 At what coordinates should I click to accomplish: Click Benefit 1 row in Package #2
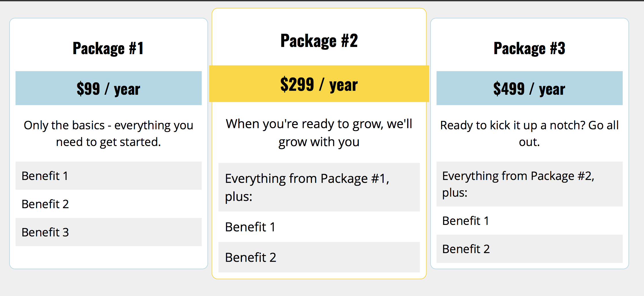click(x=319, y=227)
